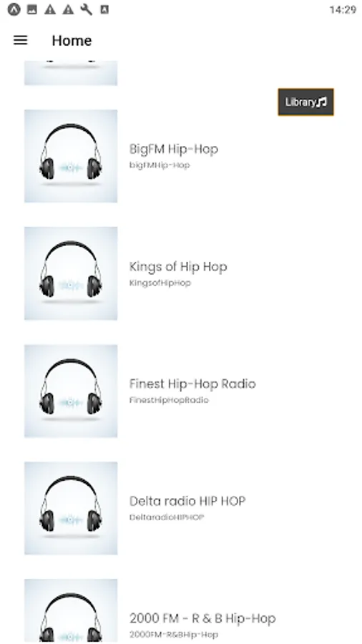
Task: Select the Finest Hip-Hop Radio station title
Action: click(192, 384)
